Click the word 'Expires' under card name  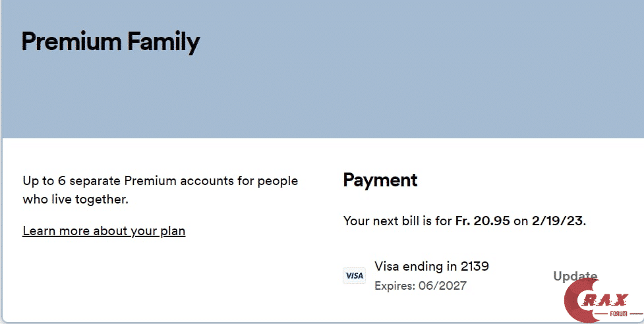pyautogui.click(x=395, y=286)
